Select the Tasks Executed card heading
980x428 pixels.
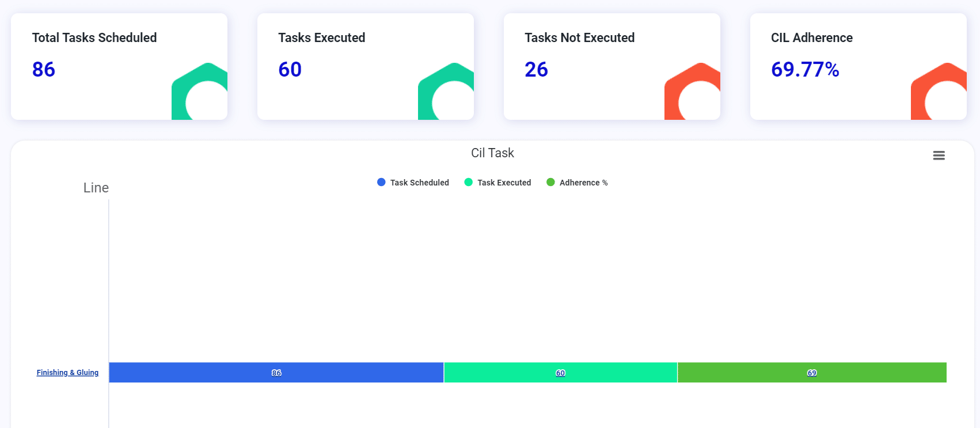[x=321, y=38]
